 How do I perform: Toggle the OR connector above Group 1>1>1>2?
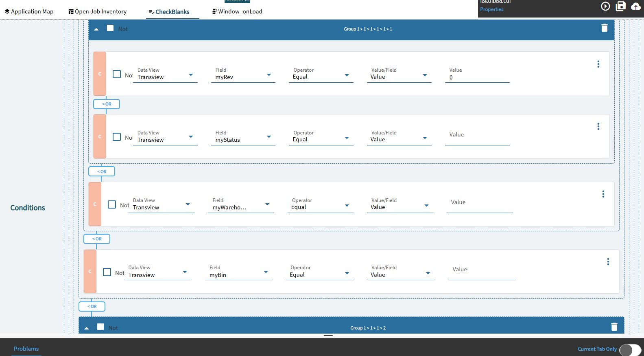[92, 306]
